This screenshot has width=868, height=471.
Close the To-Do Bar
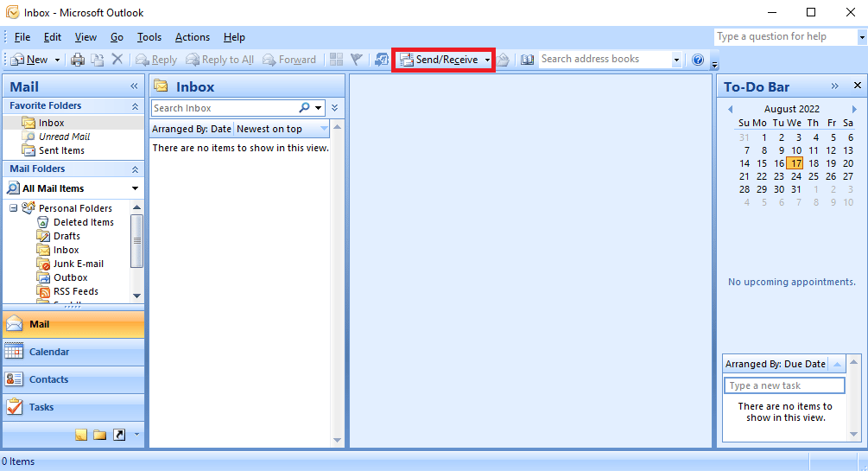click(x=858, y=86)
